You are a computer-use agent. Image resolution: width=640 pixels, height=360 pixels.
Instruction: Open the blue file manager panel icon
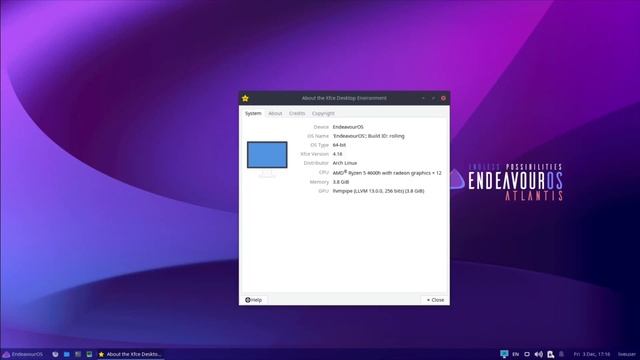(67, 354)
